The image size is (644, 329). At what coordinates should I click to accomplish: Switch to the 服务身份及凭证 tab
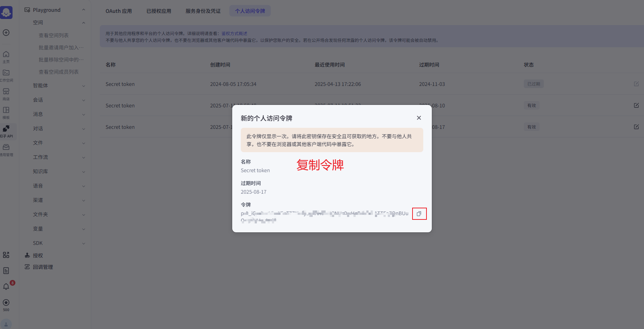203,11
